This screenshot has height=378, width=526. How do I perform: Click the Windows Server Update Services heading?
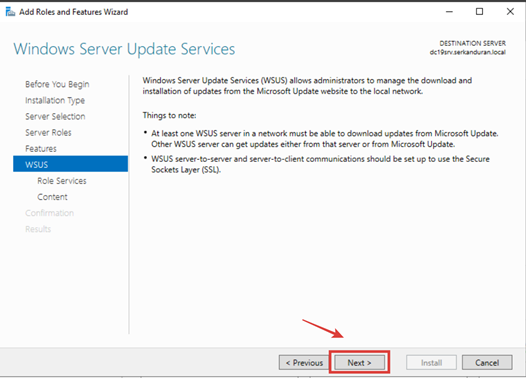[124, 49]
